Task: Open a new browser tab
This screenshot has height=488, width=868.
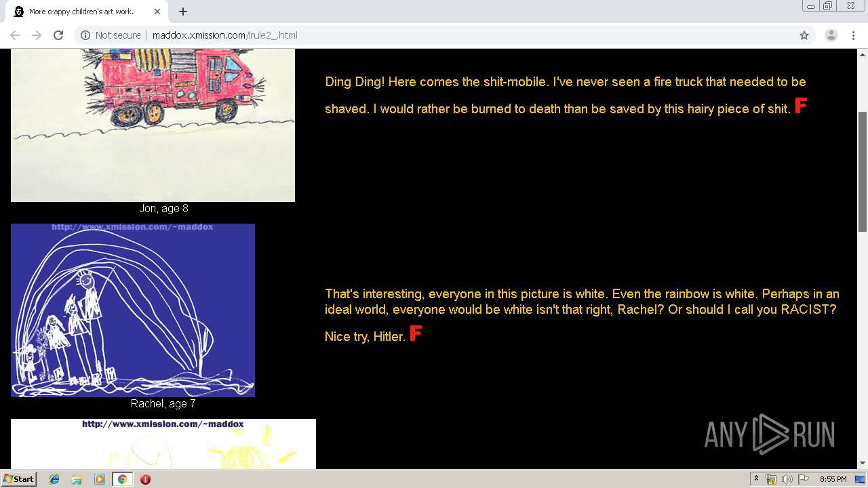Action: click(x=183, y=12)
